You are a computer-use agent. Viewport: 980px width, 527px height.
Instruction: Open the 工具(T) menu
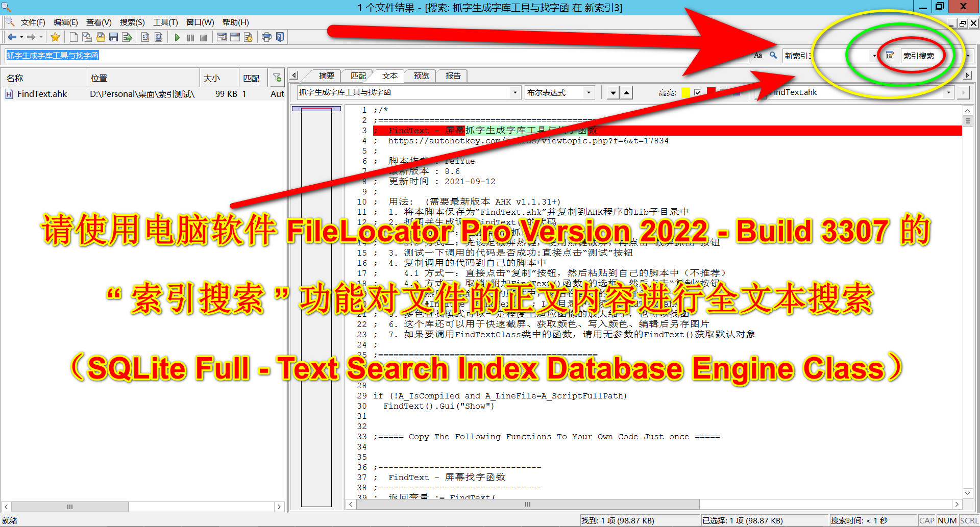[x=165, y=22]
